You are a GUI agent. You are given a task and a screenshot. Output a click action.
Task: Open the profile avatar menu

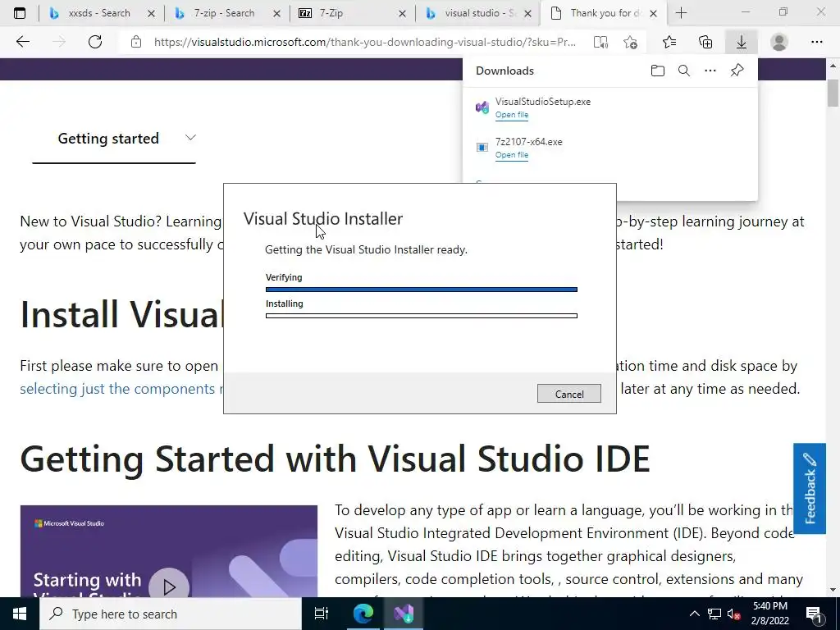tap(779, 42)
